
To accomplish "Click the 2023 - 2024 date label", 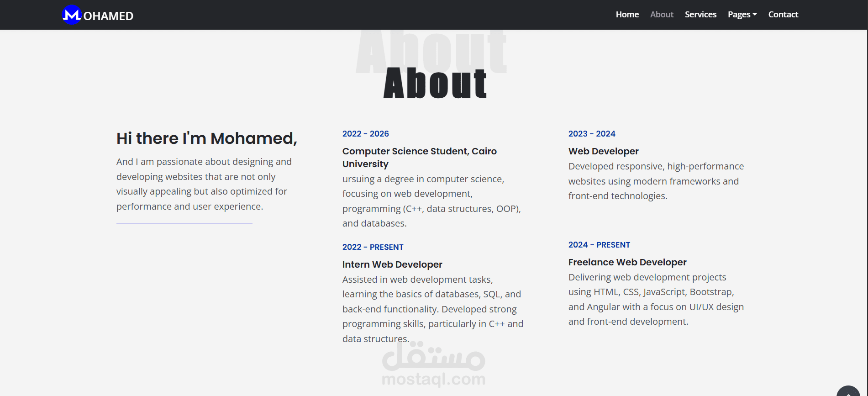I will (592, 134).
